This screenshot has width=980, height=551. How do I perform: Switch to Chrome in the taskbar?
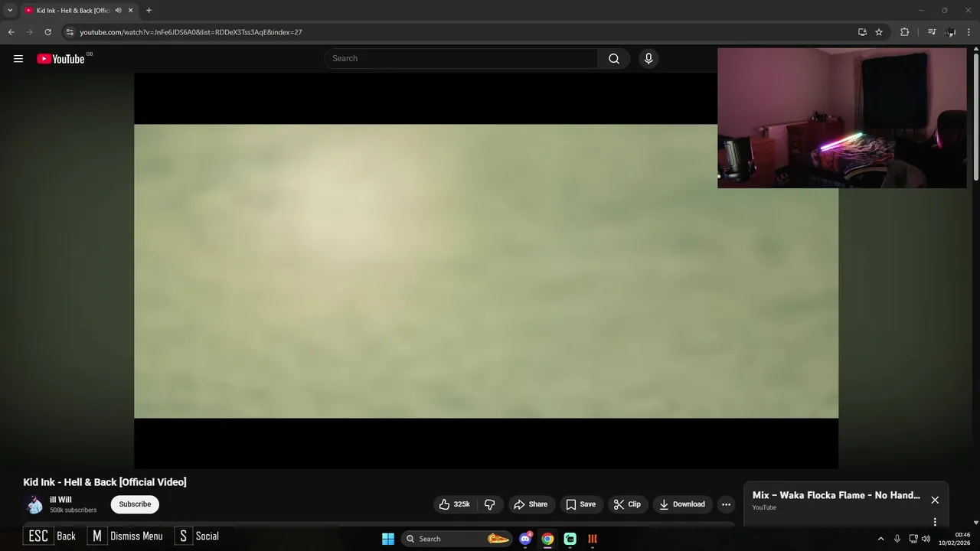coord(547,539)
